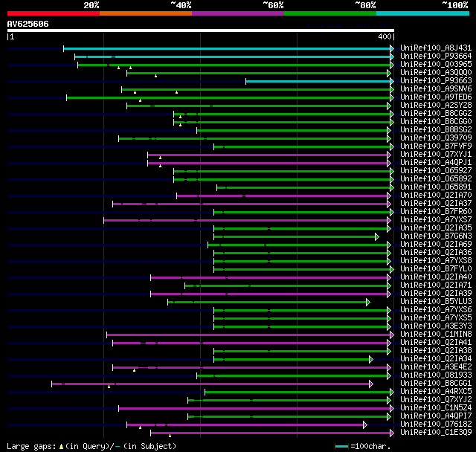This screenshot has height=452, width=476.
Task: Click the purple ~60% identity legend segment
Action: [x=238, y=13]
